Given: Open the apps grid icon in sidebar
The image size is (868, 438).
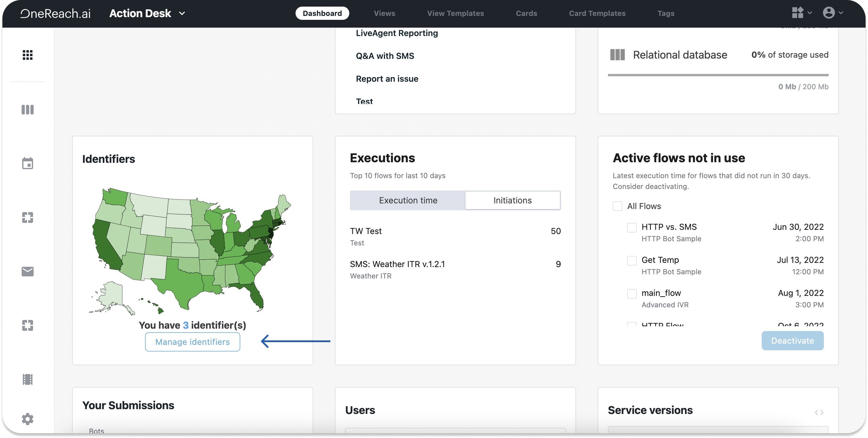Looking at the screenshot, I should point(28,55).
